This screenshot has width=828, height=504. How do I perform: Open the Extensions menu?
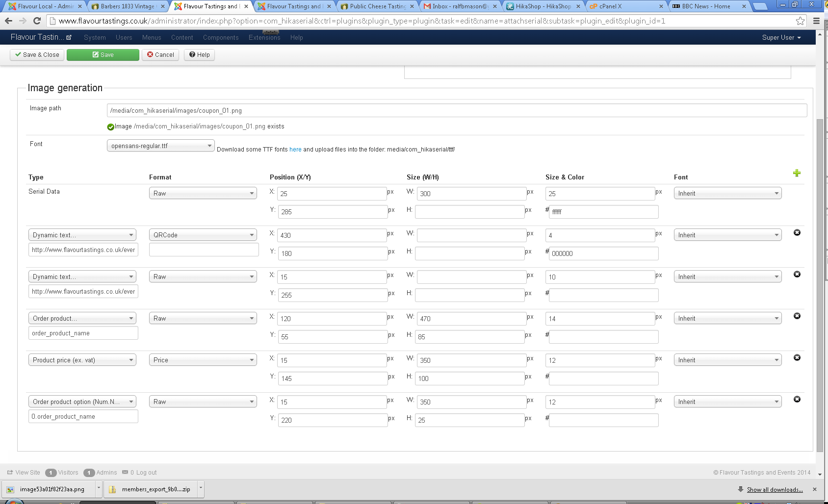click(264, 37)
